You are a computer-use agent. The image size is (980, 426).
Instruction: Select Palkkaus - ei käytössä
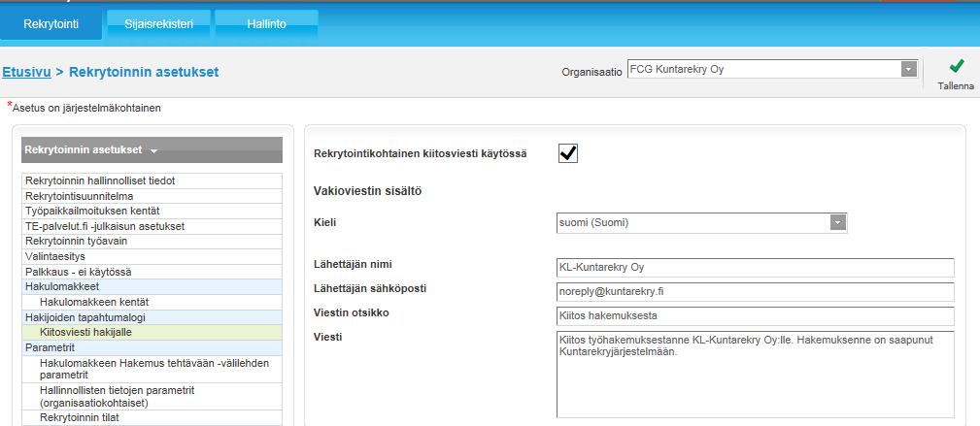coord(152,272)
